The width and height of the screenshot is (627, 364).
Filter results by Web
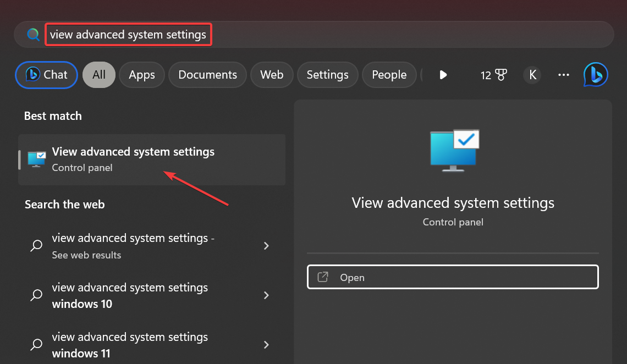[272, 75]
